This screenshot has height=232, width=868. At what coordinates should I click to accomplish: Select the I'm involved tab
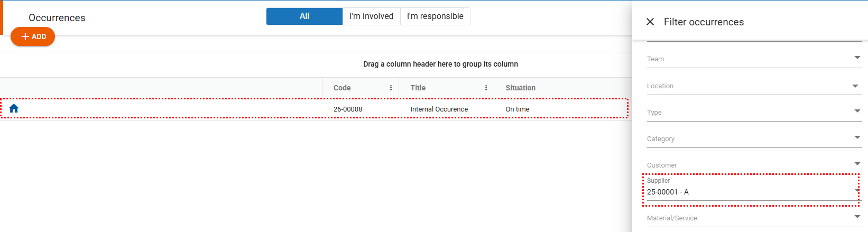(371, 16)
